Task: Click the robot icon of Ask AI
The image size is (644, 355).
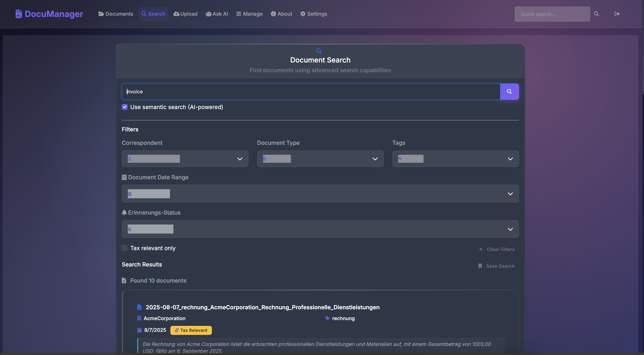Action: (209, 14)
